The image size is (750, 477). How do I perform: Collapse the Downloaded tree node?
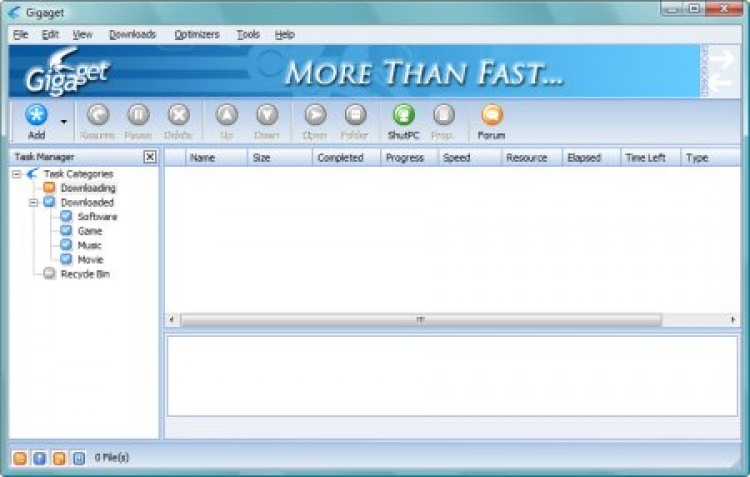point(33,203)
